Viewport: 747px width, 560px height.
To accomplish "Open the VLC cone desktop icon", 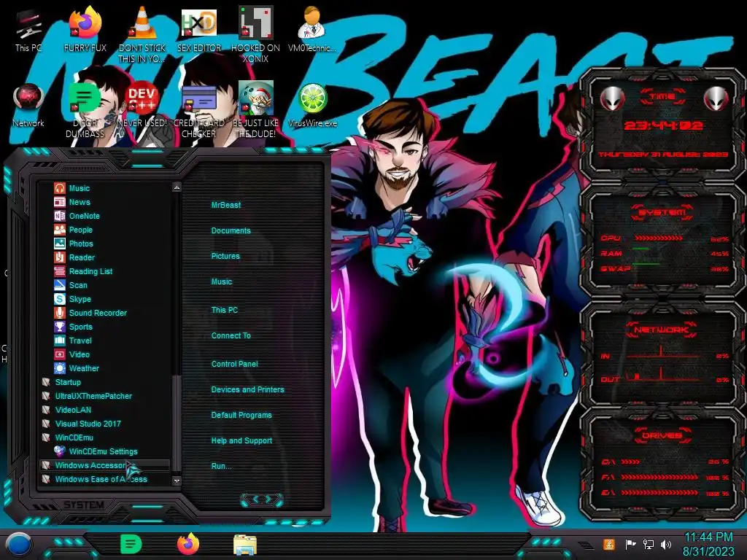I will (x=142, y=36).
